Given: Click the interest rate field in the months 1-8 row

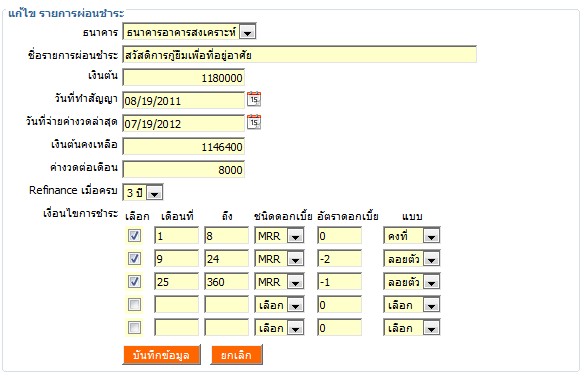Looking at the screenshot, I should pyautogui.click(x=340, y=236).
